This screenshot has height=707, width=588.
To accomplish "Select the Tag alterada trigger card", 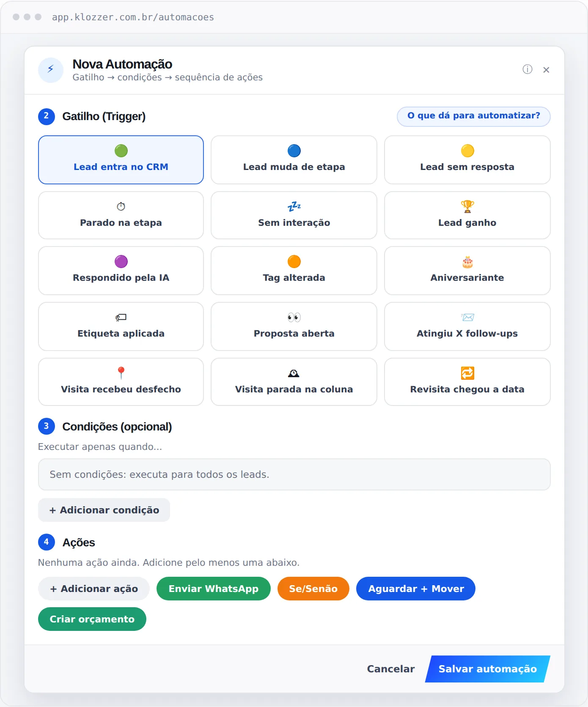I will tap(294, 271).
